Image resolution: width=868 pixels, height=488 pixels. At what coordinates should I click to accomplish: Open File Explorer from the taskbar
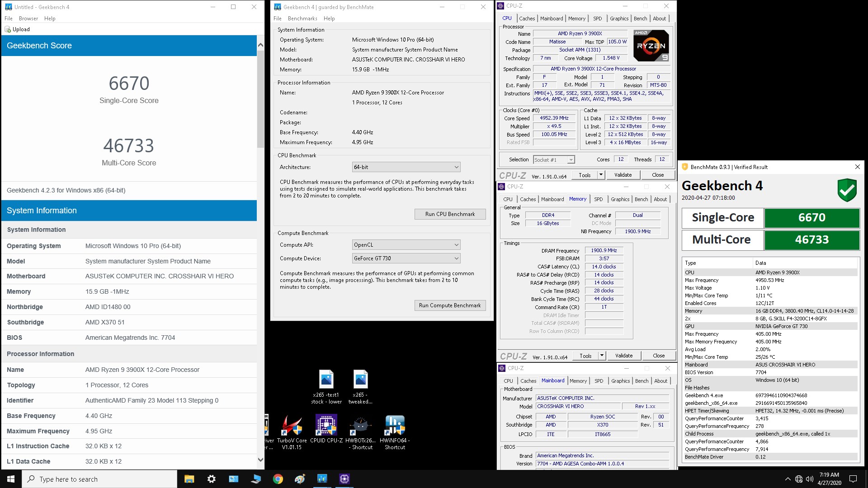click(x=189, y=479)
